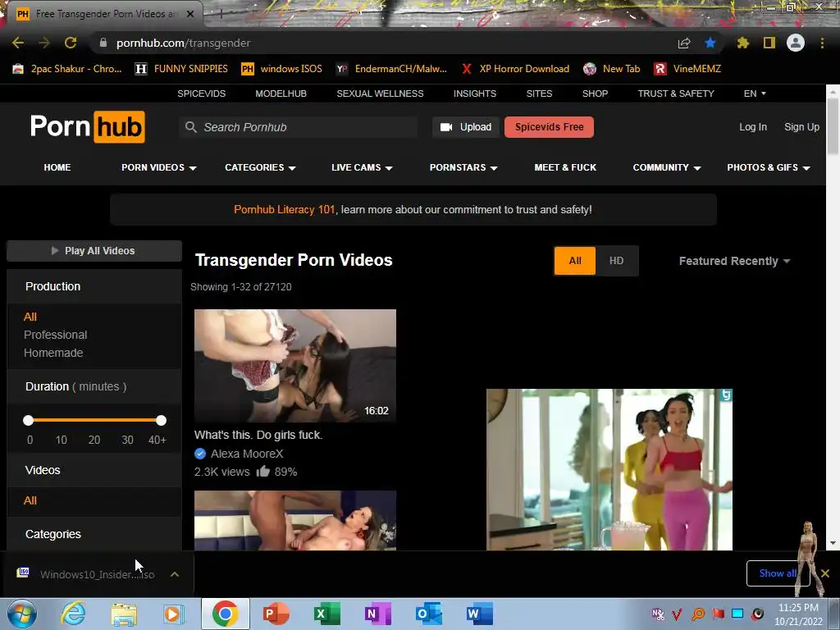Open the Windows Start button
The image size is (840, 630).
pyautogui.click(x=21, y=614)
